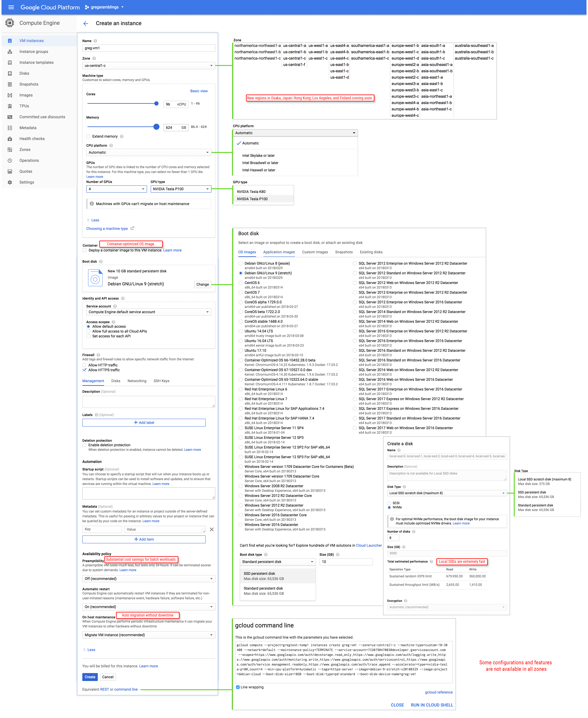Click the Cancel button

pyautogui.click(x=108, y=677)
